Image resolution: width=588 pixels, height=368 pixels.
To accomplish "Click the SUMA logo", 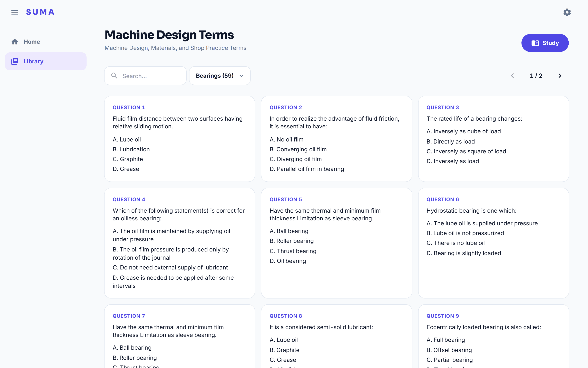I will [x=40, y=12].
